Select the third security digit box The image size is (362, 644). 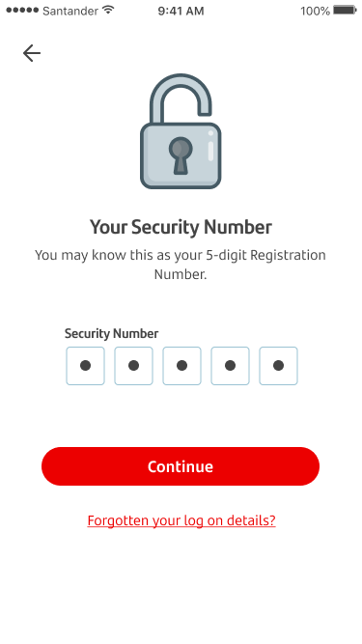pyautogui.click(x=181, y=366)
